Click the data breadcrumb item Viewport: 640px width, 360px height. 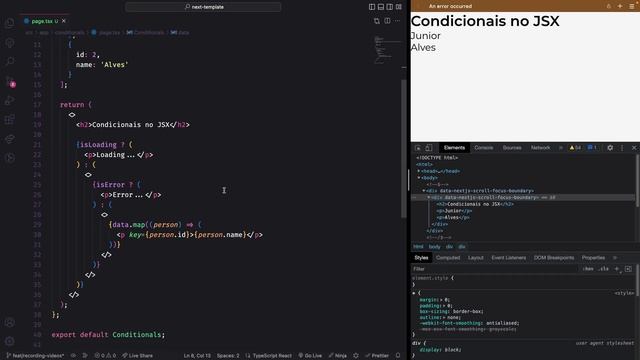[x=180, y=32]
